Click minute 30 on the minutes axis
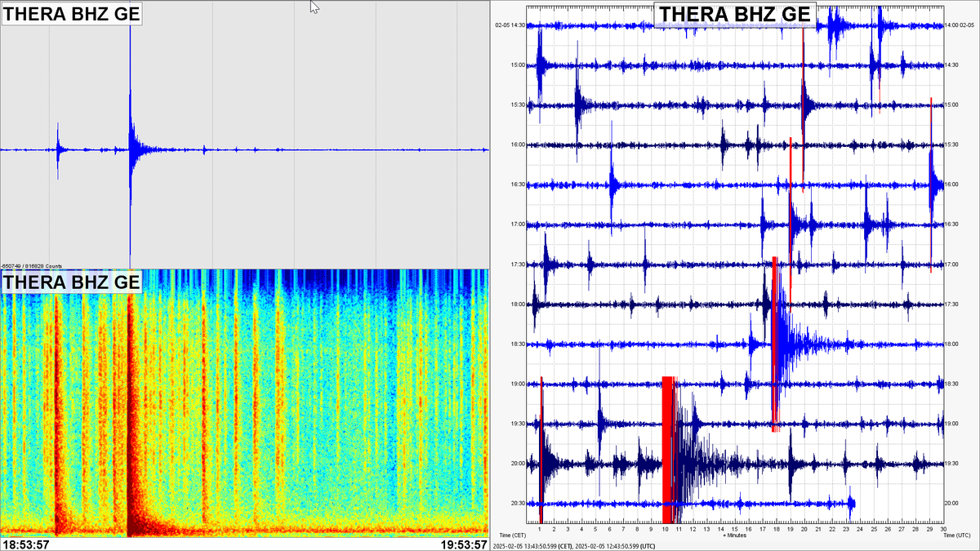This screenshot has width=980, height=551. (943, 529)
